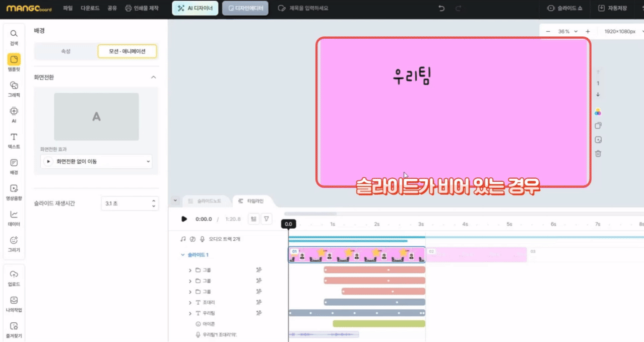Viewport: 644px width, 342px height.
Task: Open the 업로드 upload panel
Action: [14, 278]
